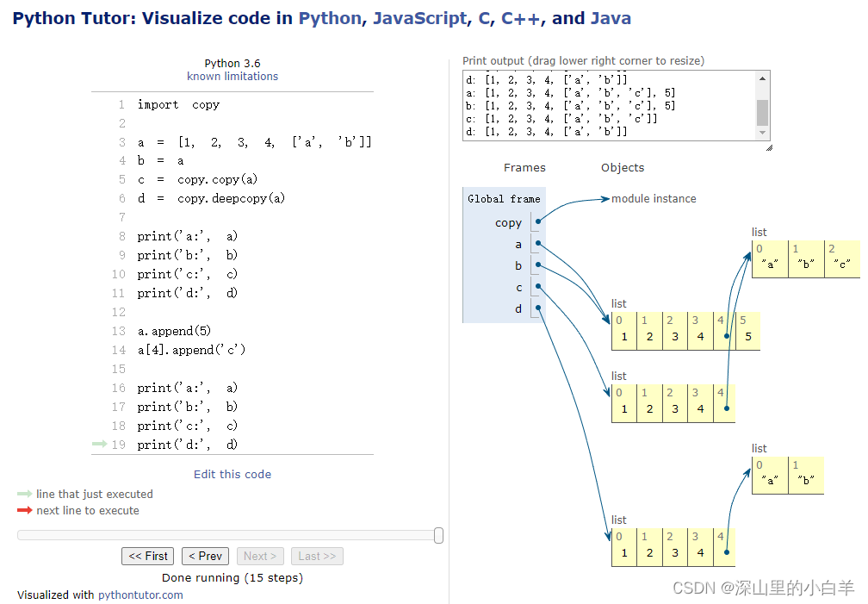This screenshot has height=604, width=868.
Task: Click the green arrow at line 19
Action: [98, 445]
